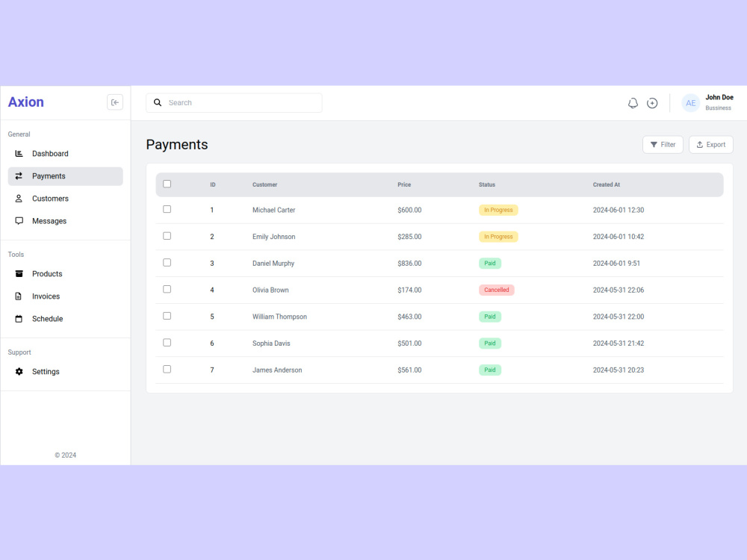This screenshot has height=560, width=747.
Task: Sort by the Status column header
Action: click(x=487, y=184)
